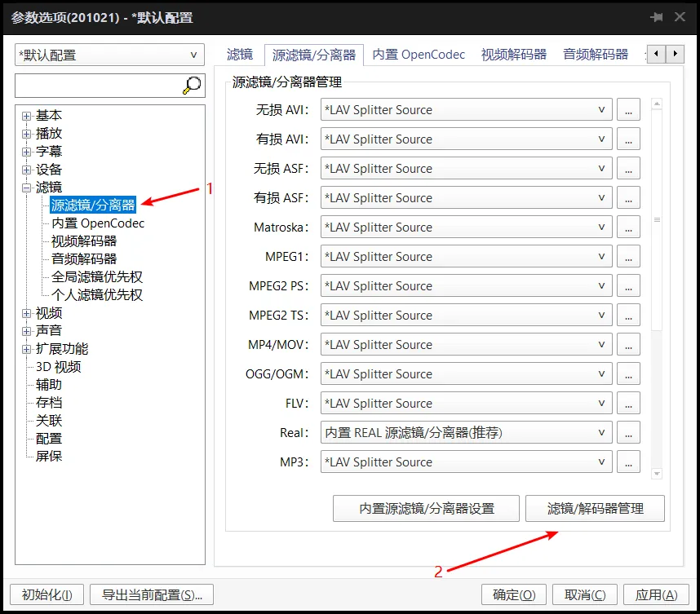
Task: Switch to the 内置 OpenCodec tab
Action: point(419,54)
